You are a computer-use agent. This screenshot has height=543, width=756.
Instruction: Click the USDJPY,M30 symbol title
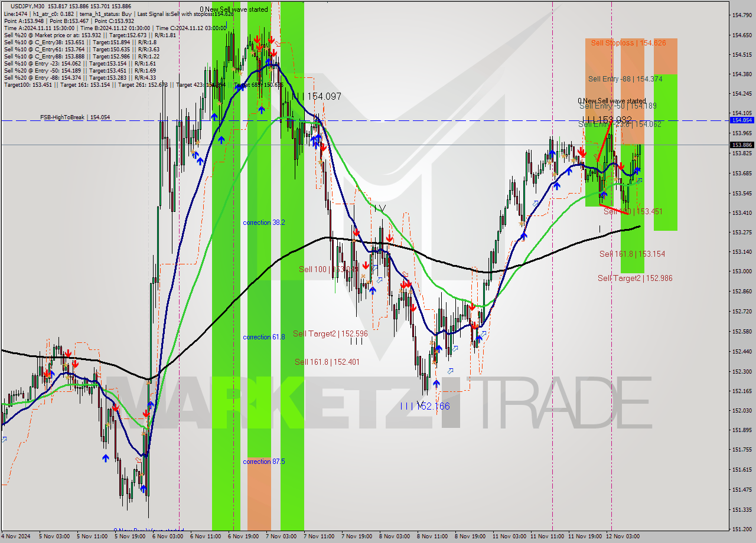pyautogui.click(x=26, y=5)
